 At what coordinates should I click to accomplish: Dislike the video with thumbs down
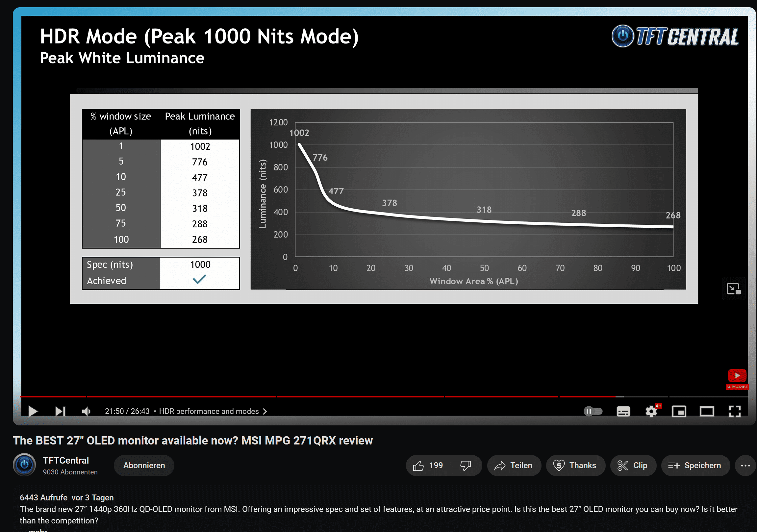click(x=466, y=465)
